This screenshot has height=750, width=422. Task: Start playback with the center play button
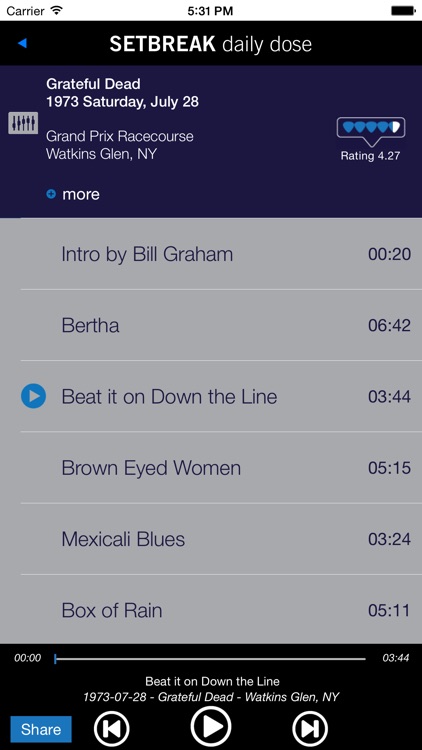(x=211, y=727)
